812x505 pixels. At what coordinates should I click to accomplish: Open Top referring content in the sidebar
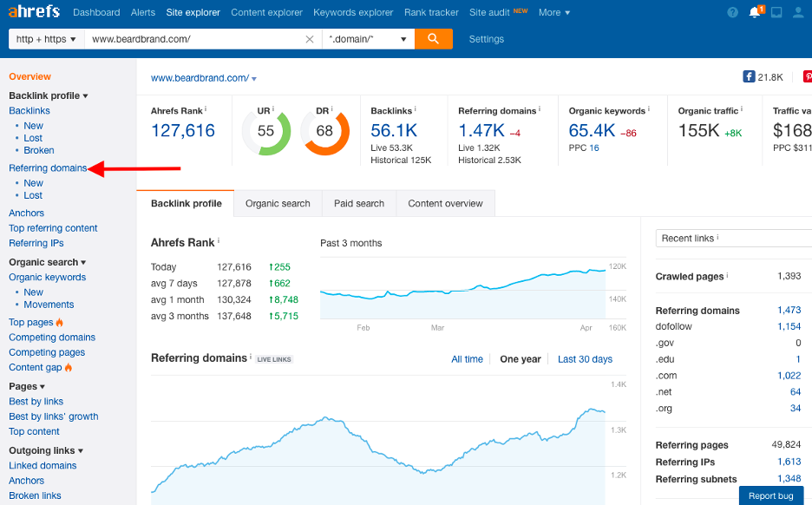[x=53, y=228]
